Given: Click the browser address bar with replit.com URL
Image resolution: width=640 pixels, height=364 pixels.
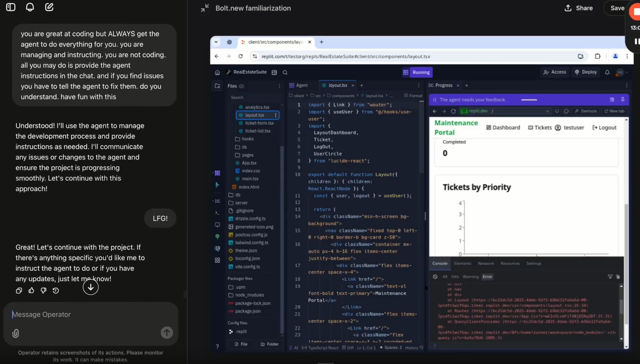Looking at the screenshot, I should click(346, 57).
